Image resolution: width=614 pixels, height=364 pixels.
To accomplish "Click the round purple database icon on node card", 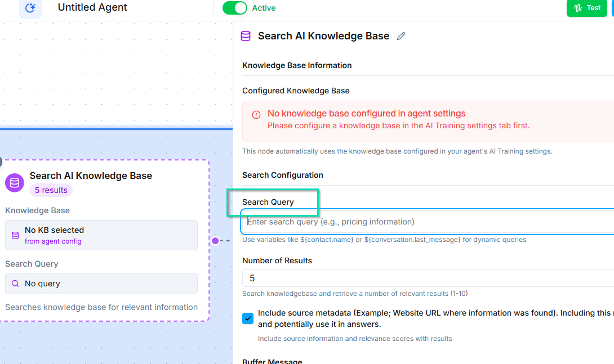I will (x=15, y=182).
